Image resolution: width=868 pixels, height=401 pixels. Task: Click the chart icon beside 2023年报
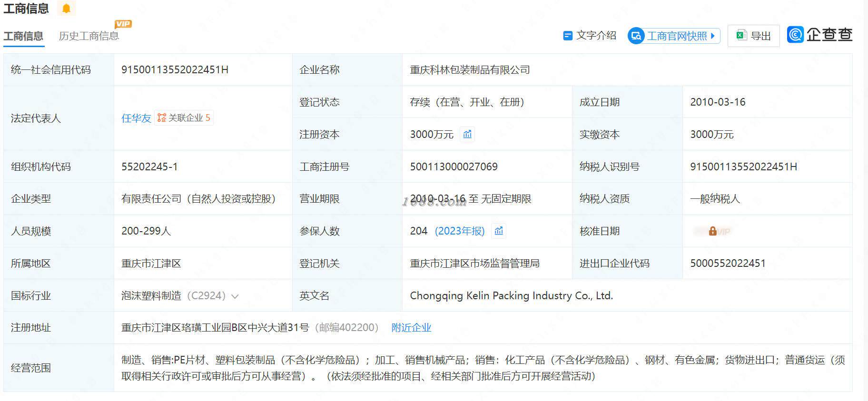(x=499, y=231)
